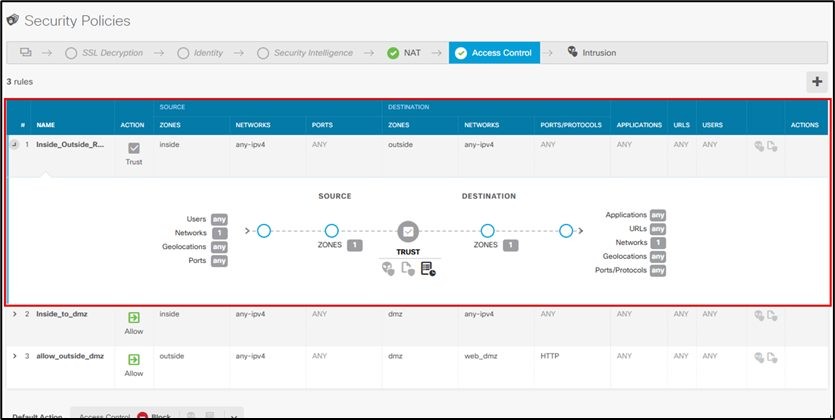Click the red Block default action indicator
Screen dimensions: 835x420
coord(143,414)
